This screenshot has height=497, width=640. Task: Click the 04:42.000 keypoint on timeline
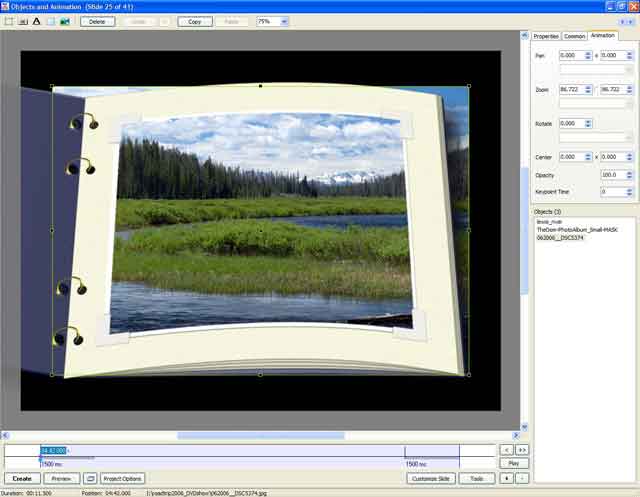pos(58,450)
